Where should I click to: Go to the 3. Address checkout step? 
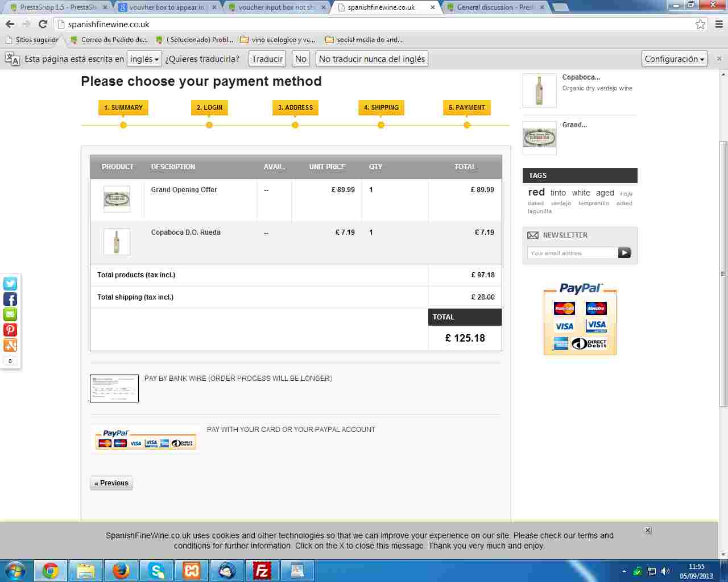coord(295,107)
